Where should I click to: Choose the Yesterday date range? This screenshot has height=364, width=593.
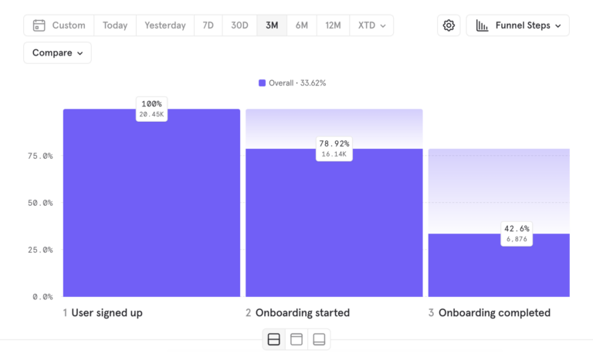pyautogui.click(x=165, y=25)
